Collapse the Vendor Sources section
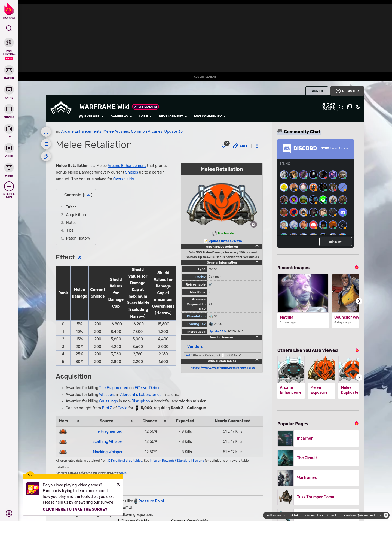This screenshot has height=545, width=392. [257, 337]
